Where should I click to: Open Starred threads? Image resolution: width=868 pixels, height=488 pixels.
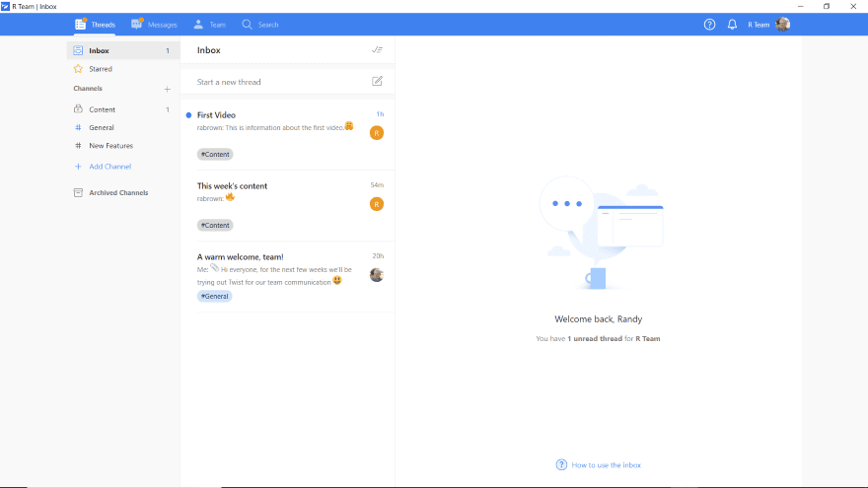[123, 69]
